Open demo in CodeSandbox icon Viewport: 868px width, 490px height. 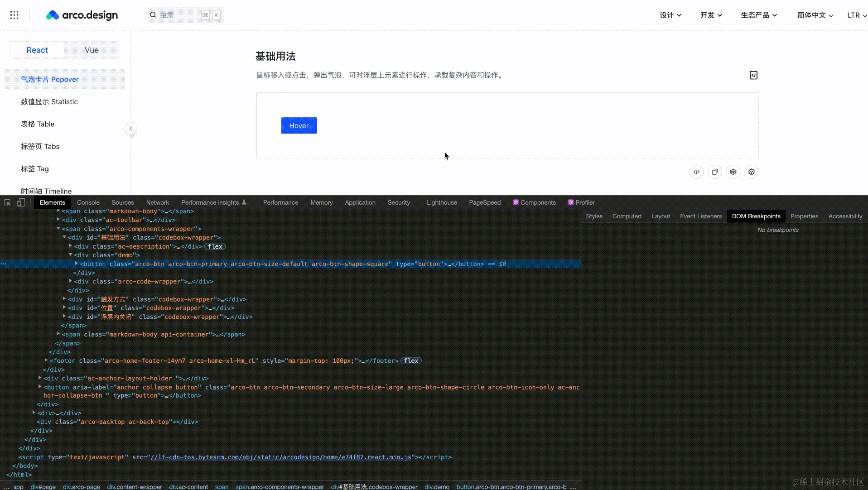[x=752, y=172]
